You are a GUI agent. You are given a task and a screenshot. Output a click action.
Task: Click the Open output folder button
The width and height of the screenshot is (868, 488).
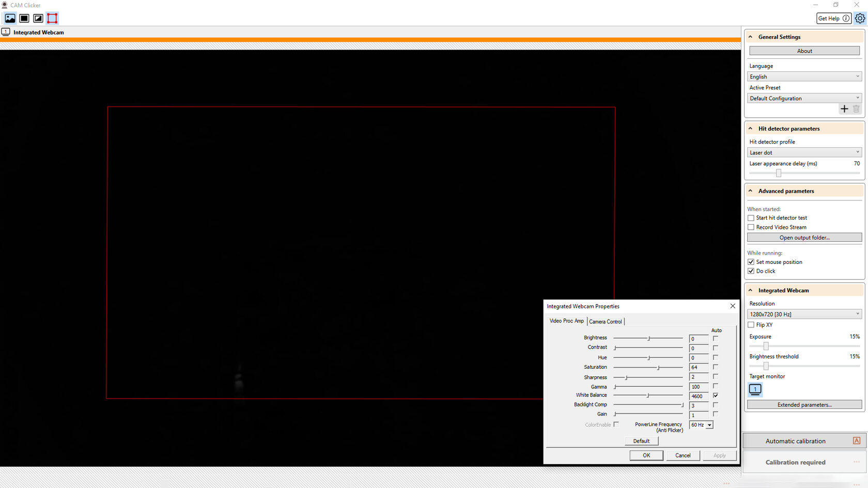pos(804,237)
